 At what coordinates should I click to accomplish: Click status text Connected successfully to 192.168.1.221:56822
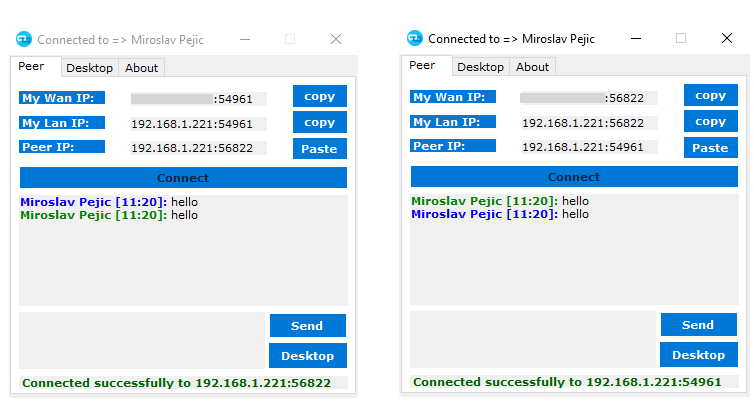point(176,383)
